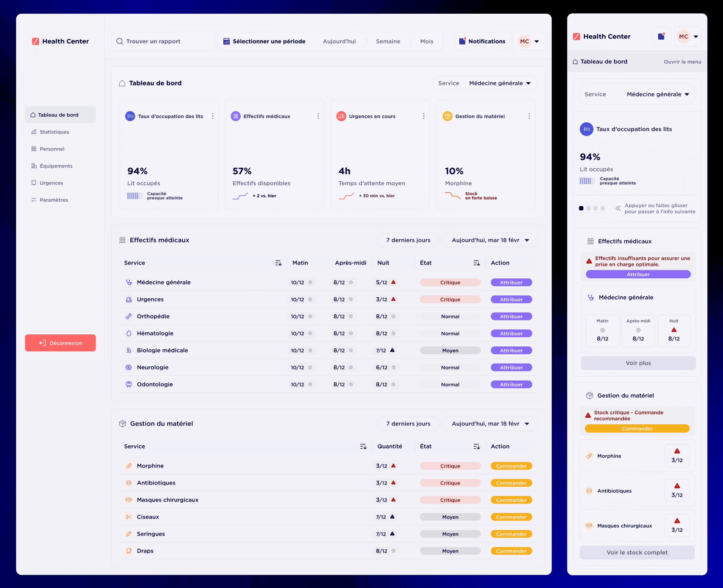Open date dropdown in Effectifs médicaux section
The width and height of the screenshot is (723, 588).
(491, 240)
